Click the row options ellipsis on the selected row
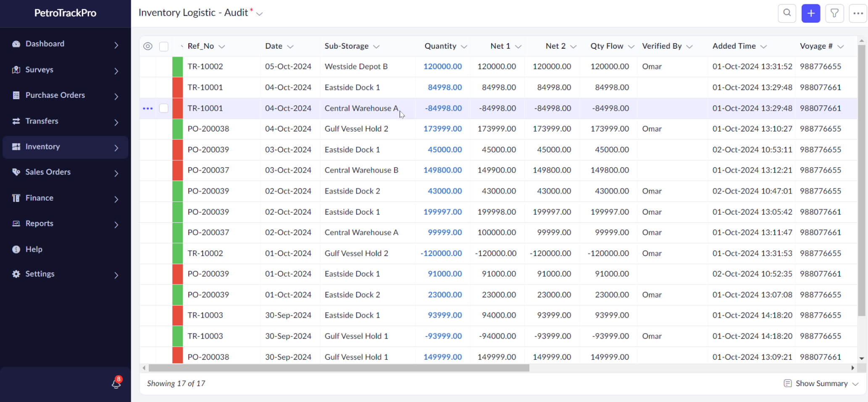Viewport: 868px width, 402px height. 147,108
